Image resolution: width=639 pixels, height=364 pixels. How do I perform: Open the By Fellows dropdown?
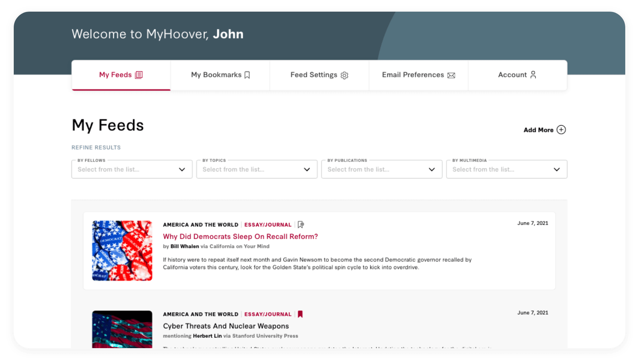pos(132,169)
